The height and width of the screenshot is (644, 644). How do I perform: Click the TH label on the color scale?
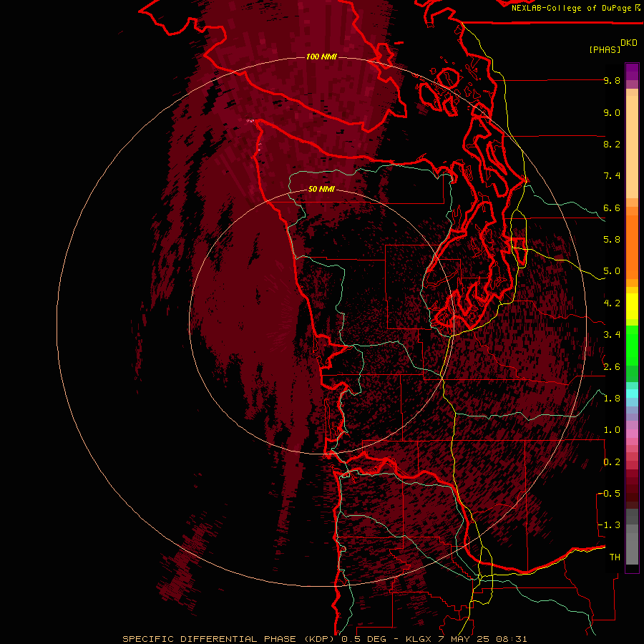615,557
